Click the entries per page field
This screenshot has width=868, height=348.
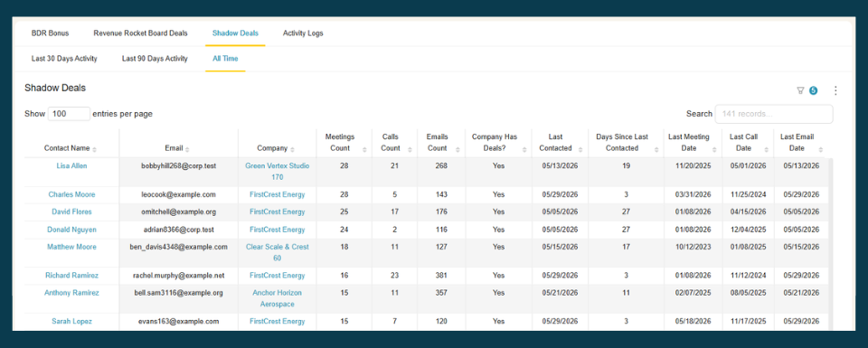click(x=70, y=113)
